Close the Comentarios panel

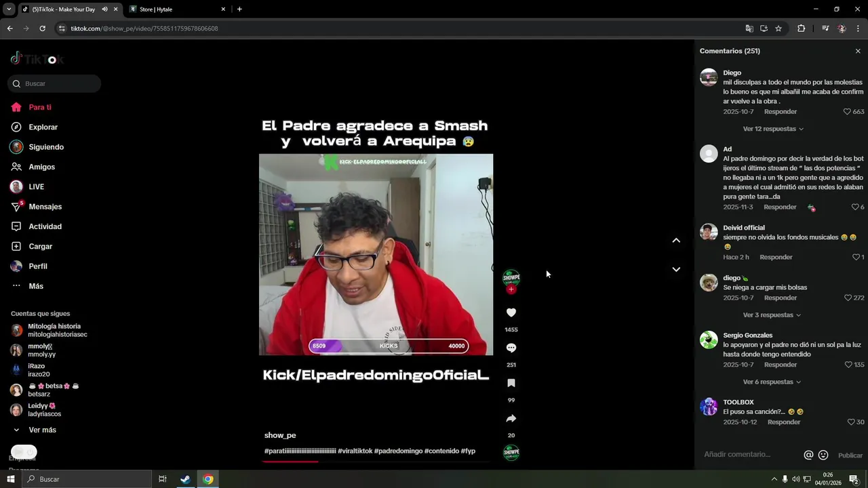[858, 51]
